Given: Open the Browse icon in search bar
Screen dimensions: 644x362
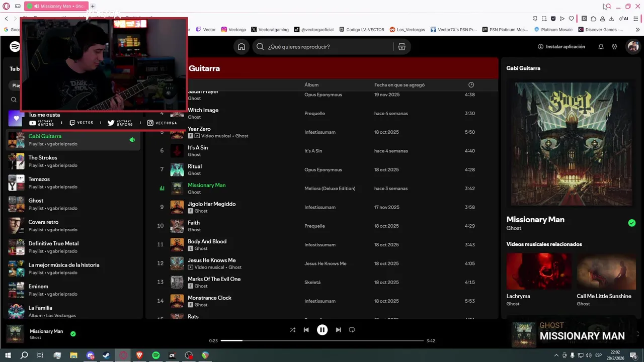Looking at the screenshot, I should tap(401, 47).
